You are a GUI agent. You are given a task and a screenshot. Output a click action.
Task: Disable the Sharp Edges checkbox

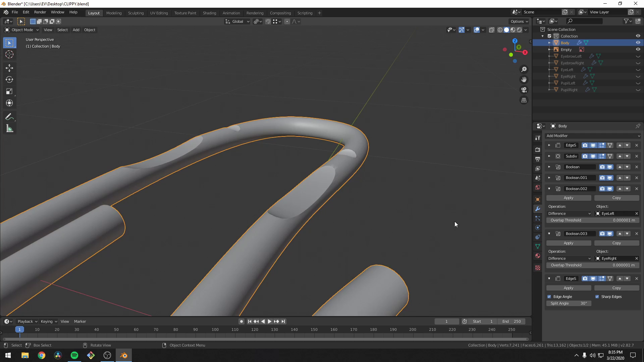click(597, 297)
